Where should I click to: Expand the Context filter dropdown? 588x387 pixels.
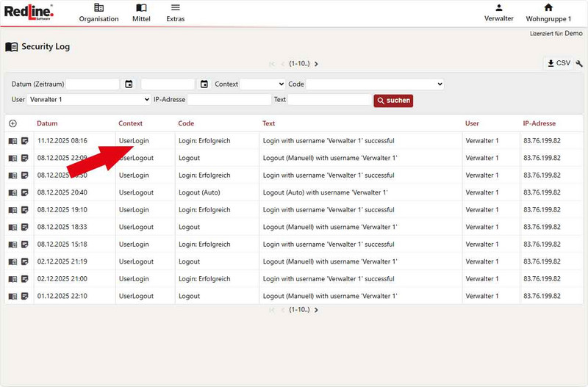(x=262, y=84)
